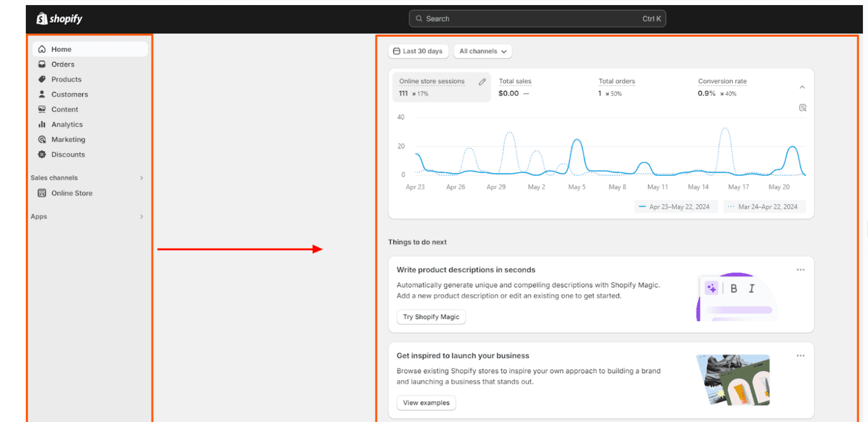Screen dimensions: 868x422
Task: Click the Apr 23 axis label
Action: [415, 187]
